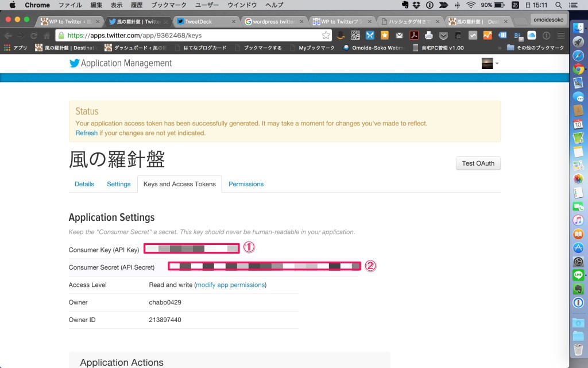This screenshot has height=368, width=588.
Task: Open the Settings tab
Action: click(x=118, y=184)
